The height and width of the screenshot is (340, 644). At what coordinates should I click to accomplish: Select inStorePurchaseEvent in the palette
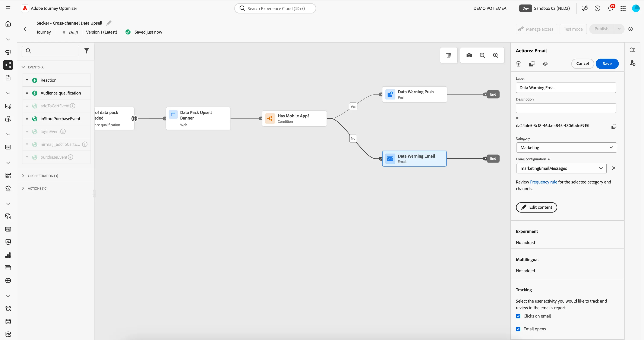[57, 119]
